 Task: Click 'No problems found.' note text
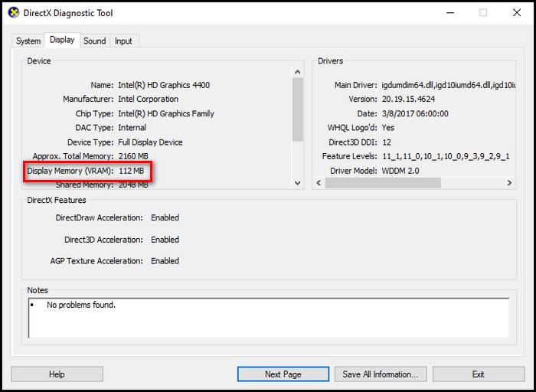click(x=81, y=305)
